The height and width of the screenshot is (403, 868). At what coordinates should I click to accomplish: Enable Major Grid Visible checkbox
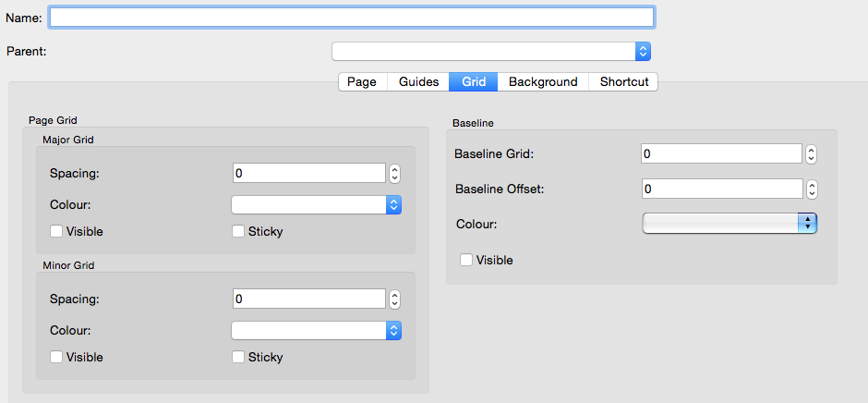[x=56, y=231]
